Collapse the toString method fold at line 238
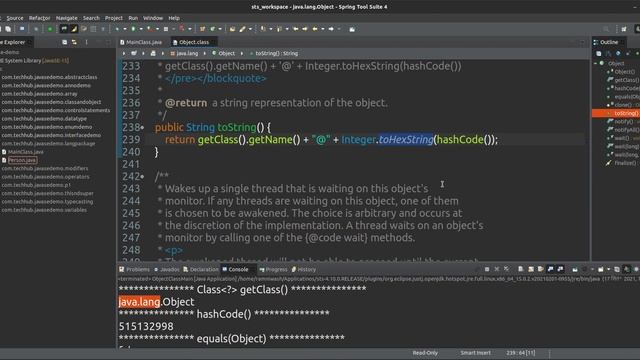This screenshot has width=640, height=360. tap(142, 128)
